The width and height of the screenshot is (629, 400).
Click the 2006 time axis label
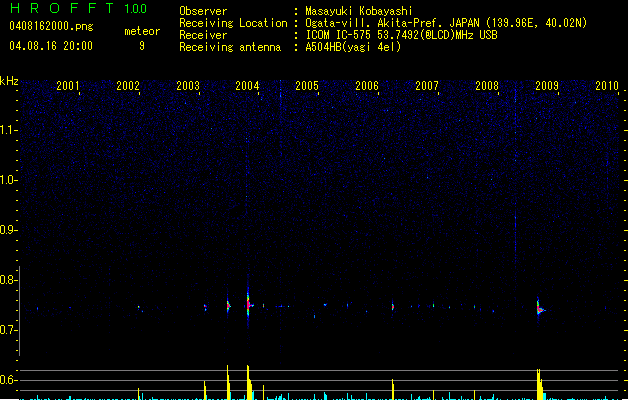pyautogui.click(x=367, y=86)
